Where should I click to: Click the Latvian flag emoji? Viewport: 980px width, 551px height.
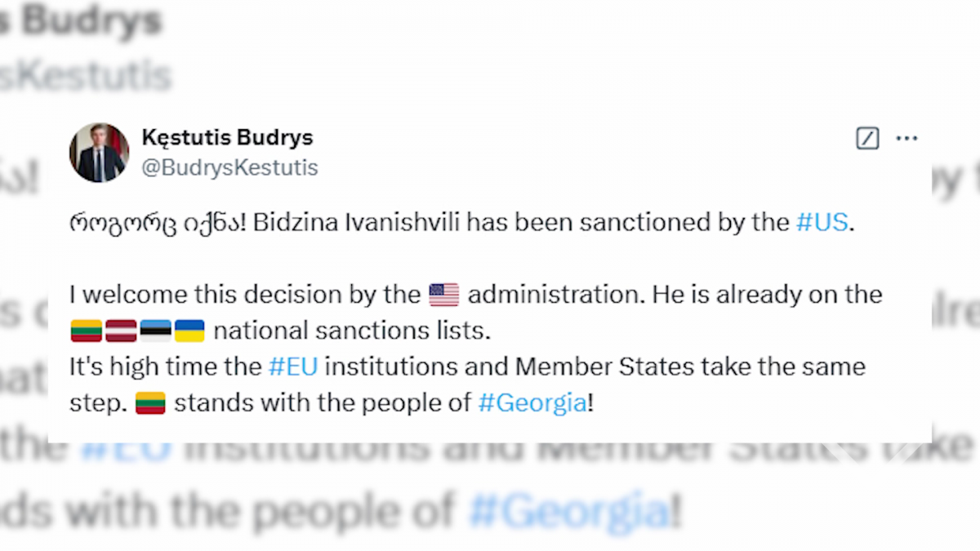coord(121,331)
